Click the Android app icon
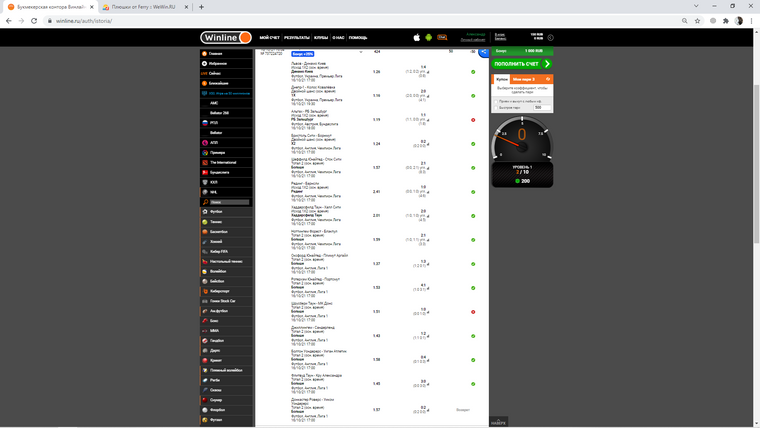760x428 pixels. (428, 37)
